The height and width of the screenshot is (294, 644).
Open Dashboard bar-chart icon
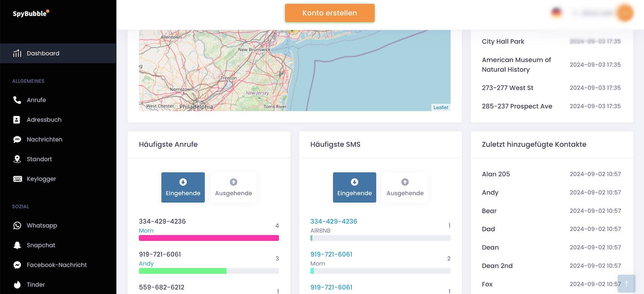pos(17,53)
